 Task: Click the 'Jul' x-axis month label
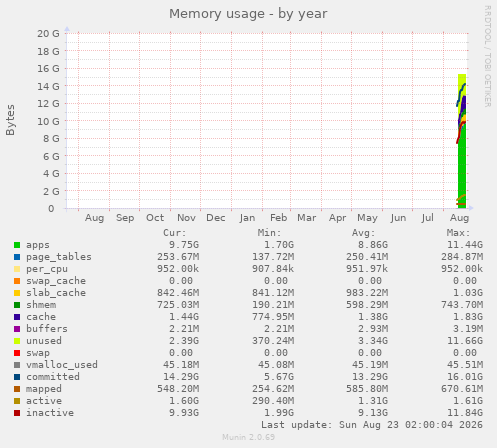428,218
